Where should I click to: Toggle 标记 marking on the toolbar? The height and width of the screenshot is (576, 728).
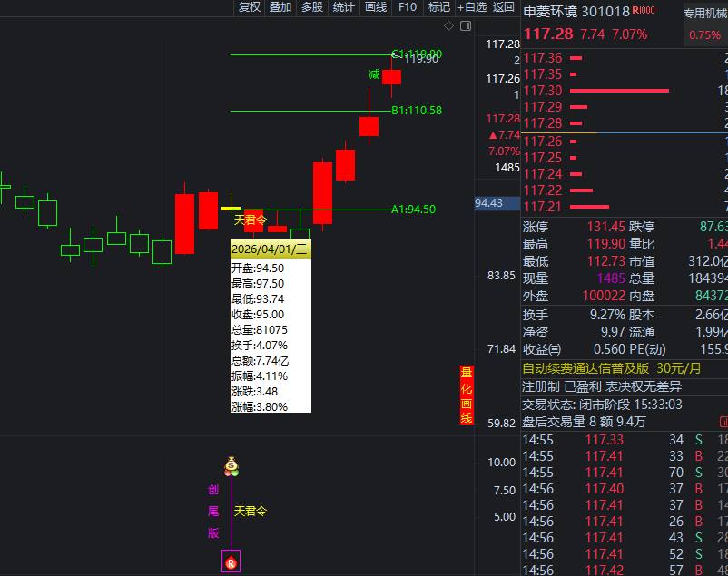pyautogui.click(x=439, y=7)
